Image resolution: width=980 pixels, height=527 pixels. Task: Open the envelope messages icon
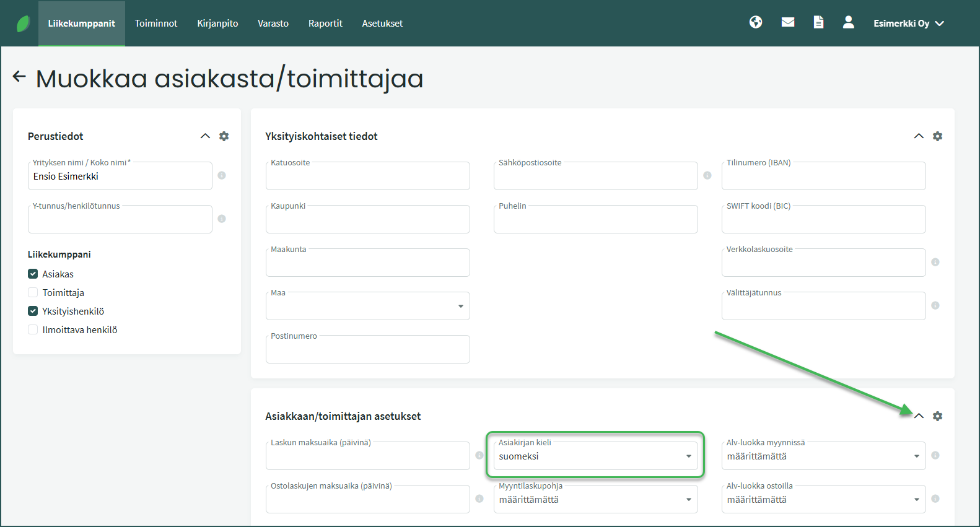click(x=787, y=23)
